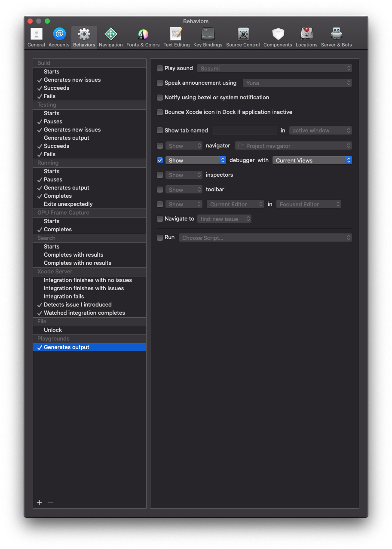Enable Navigate to checkbox
The height and width of the screenshot is (549, 392).
coord(160,219)
